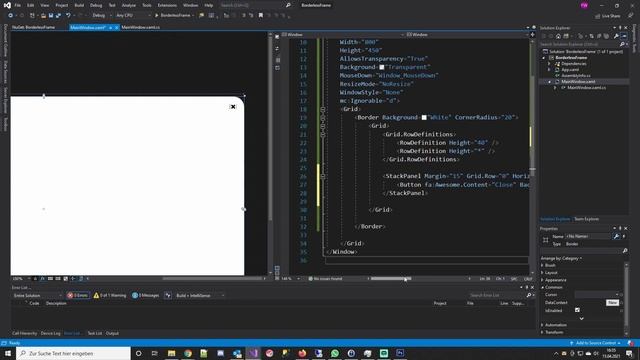Open the Debug configuration dropdown
Screen dimensions: 640x360
102,16
